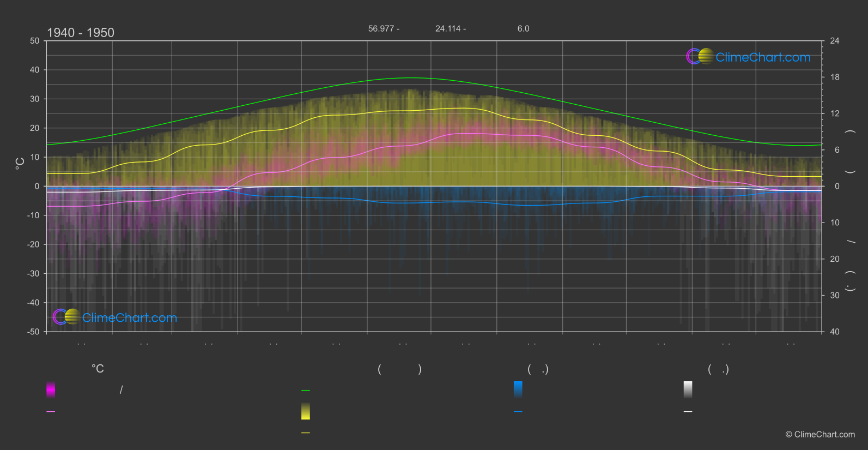Click the '-50' left axis tick label

[33, 332]
